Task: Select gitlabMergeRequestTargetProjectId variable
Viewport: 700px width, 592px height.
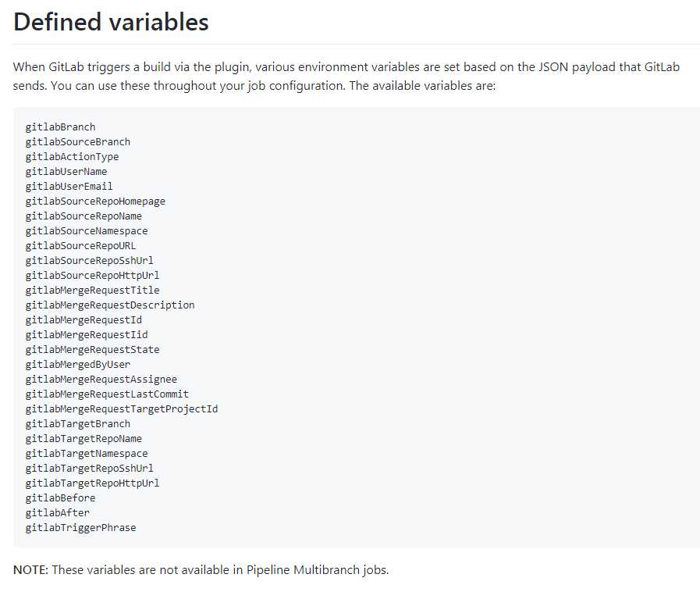Action: click(x=122, y=408)
